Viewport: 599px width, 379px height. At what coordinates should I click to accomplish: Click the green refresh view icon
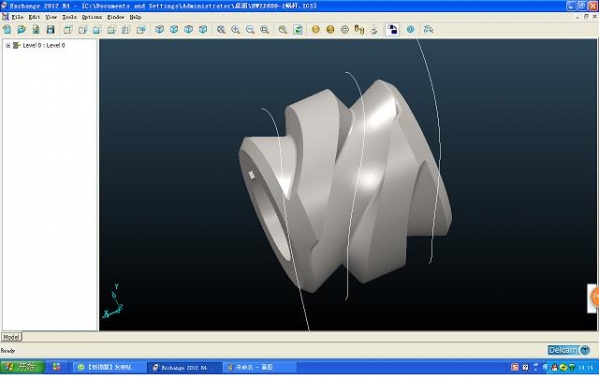click(298, 29)
